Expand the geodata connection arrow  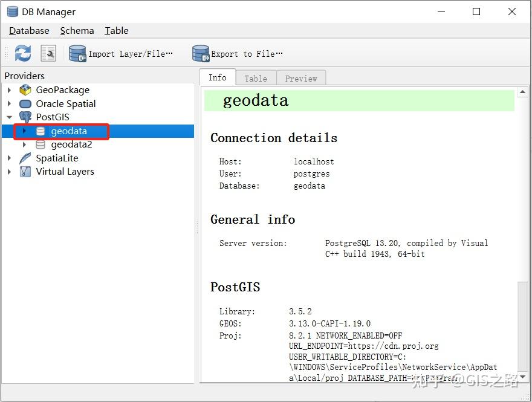(24, 131)
